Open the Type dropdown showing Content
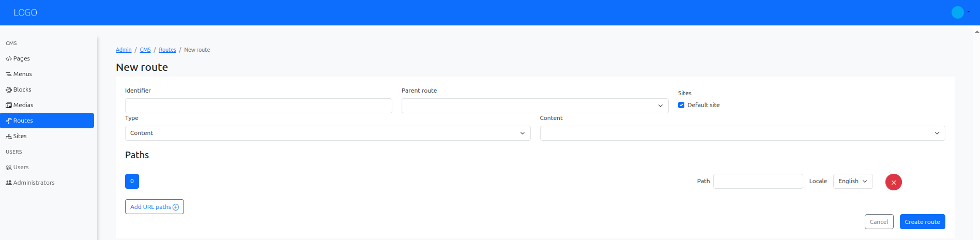Image resolution: width=980 pixels, height=240 pixels. [x=328, y=133]
